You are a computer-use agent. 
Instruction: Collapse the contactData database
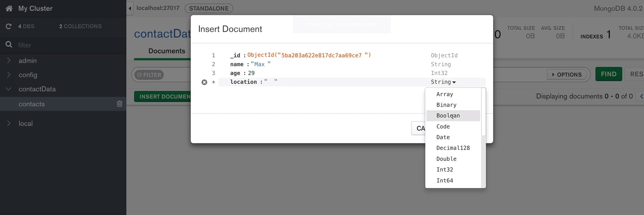9,89
